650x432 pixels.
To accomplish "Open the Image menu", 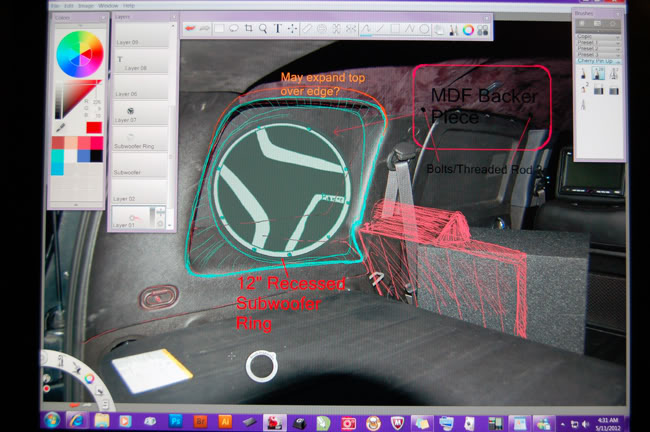I will point(86,6).
